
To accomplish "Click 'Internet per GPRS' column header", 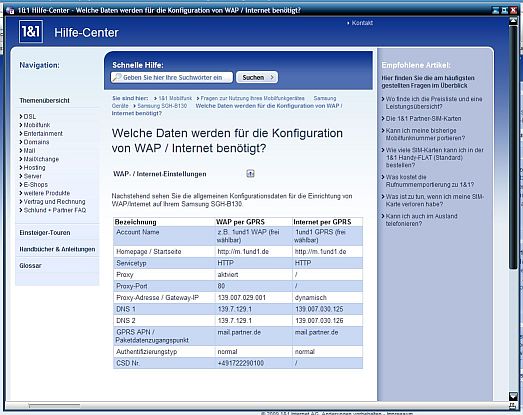I will point(322,222).
